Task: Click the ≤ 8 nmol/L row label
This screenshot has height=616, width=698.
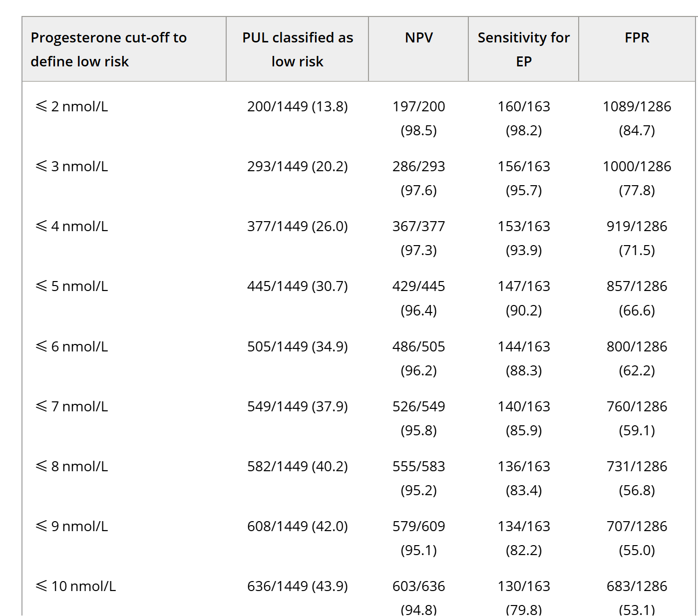Action: [x=72, y=466]
